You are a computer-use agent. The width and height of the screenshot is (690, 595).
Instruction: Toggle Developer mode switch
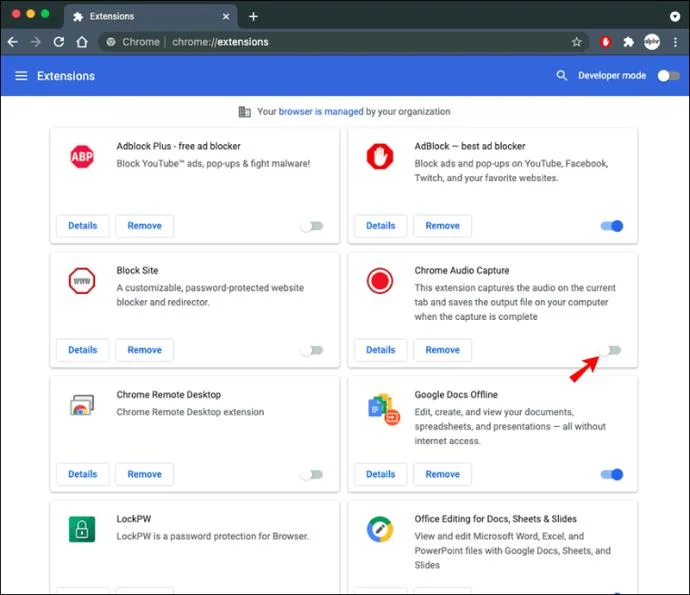pyautogui.click(x=668, y=76)
